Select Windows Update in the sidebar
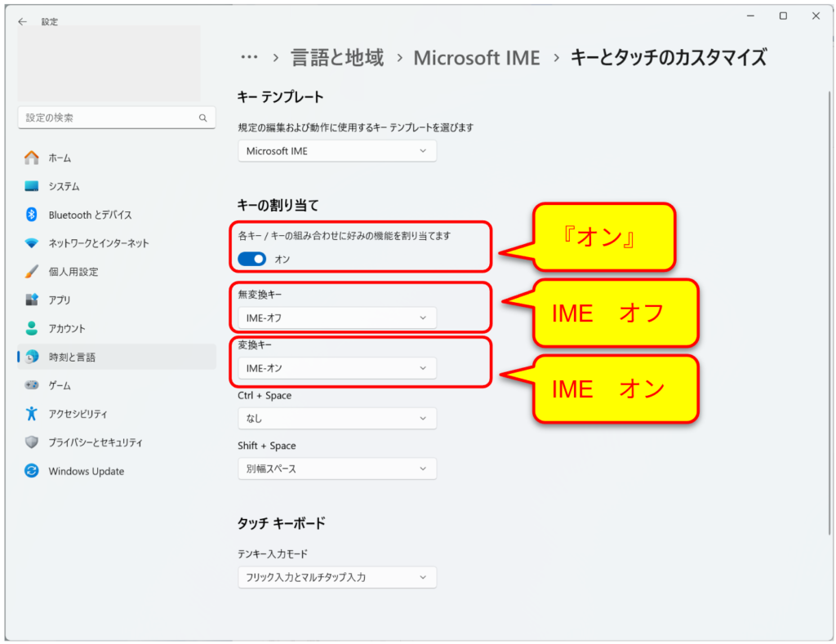This screenshot has height=644, width=836. (117, 471)
